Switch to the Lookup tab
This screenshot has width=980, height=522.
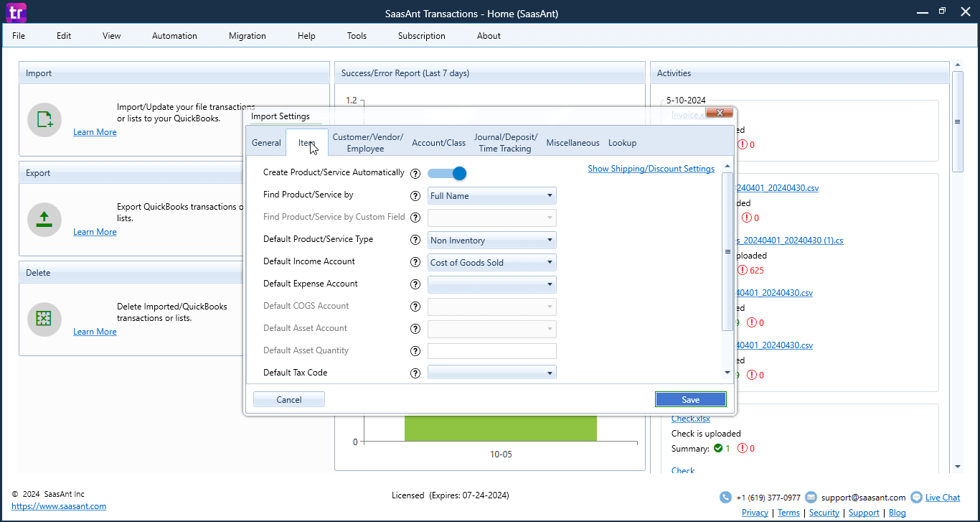coord(622,143)
